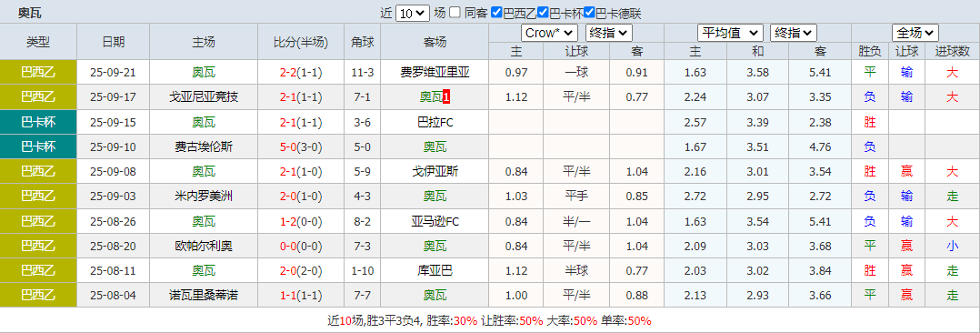Image resolution: width=980 pixels, height=333 pixels.
Task: Click 小 goals result in the 25-08-20 row
Action: 952,246
